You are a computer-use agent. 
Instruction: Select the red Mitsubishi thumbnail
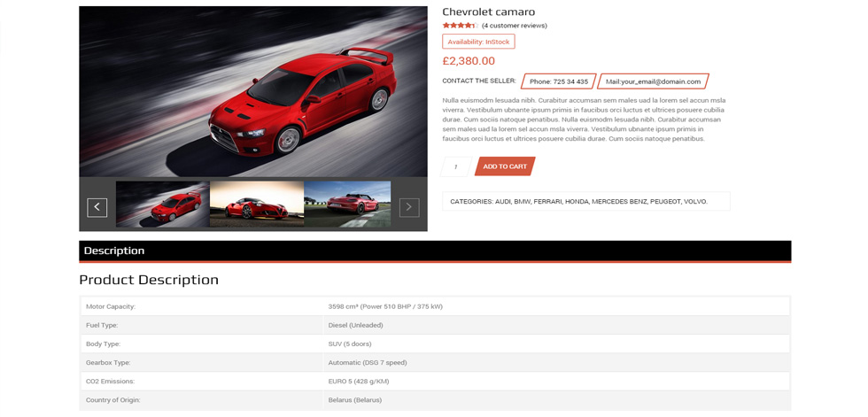(x=162, y=205)
